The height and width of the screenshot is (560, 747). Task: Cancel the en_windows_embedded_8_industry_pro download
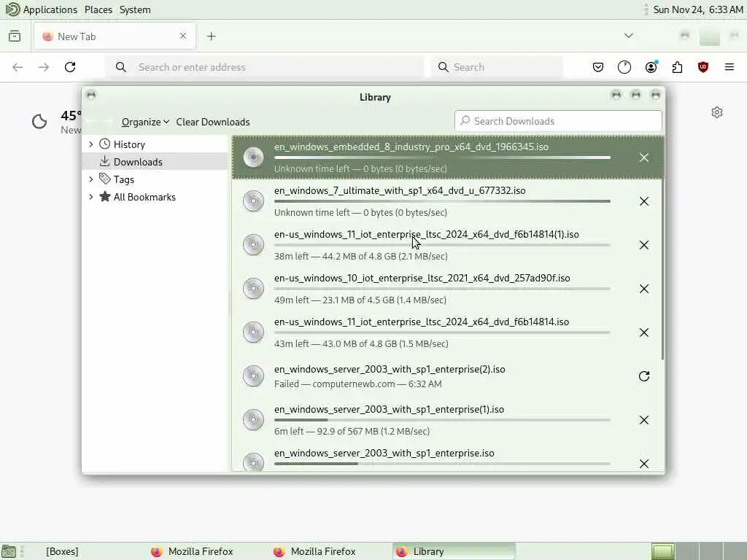click(x=643, y=157)
